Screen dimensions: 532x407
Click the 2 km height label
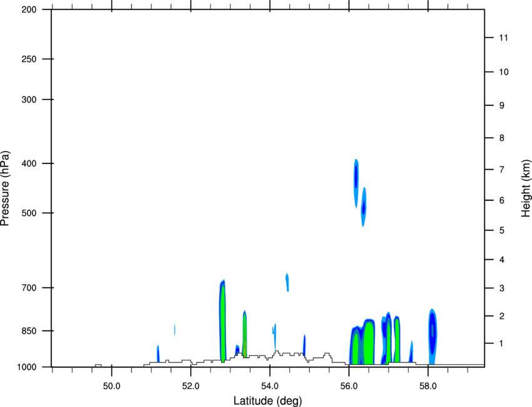[502, 316]
